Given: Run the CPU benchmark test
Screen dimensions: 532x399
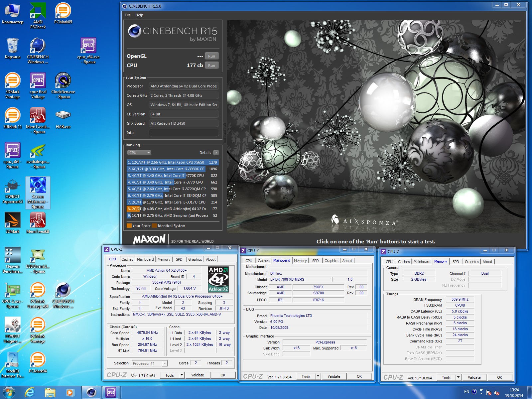Looking at the screenshot, I should click(x=211, y=66).
